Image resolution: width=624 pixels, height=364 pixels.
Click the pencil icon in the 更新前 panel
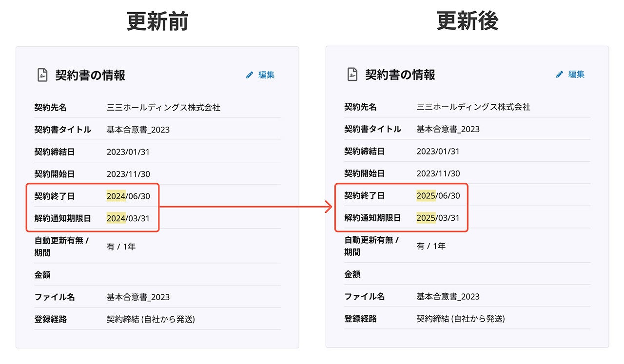250,75
